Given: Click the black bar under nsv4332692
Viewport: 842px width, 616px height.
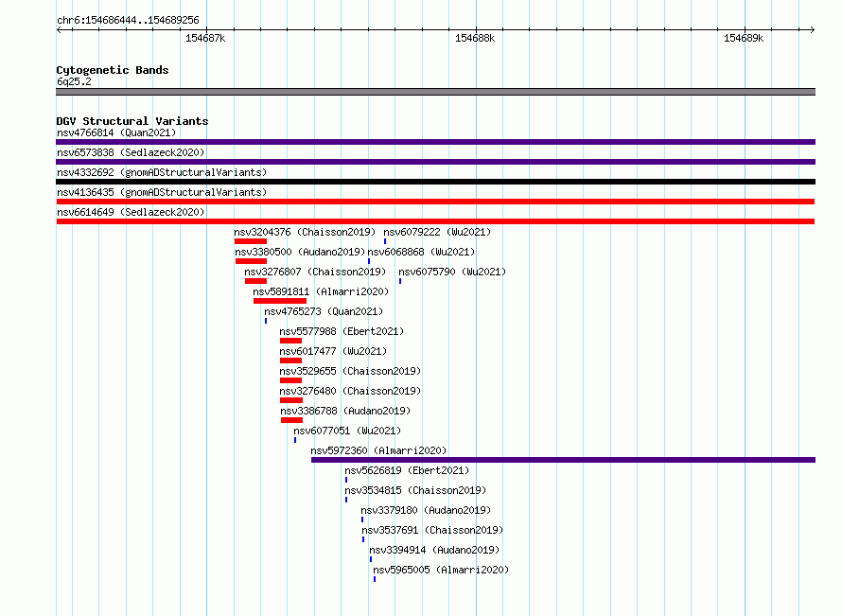Looking at the screenshot, I should coord(435,182).
